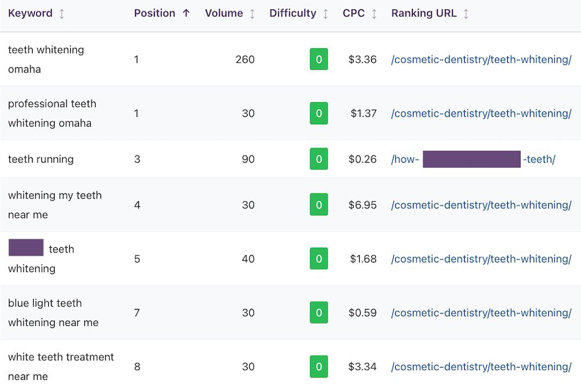The width and height of the screenshot is (581, 392).
Task: Toggle the Difficulty column sort icon
Action: [x=325, y=13]
